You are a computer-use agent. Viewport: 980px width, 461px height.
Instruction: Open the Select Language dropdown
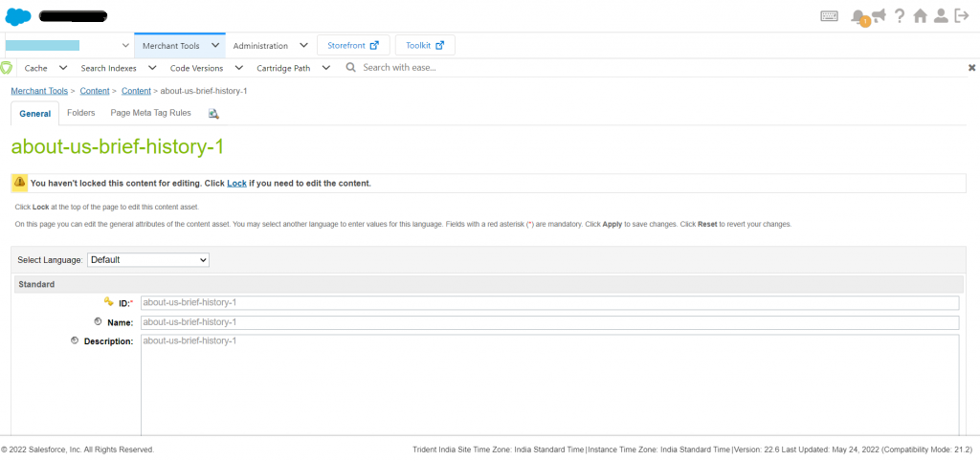click(x=147, y=260)
